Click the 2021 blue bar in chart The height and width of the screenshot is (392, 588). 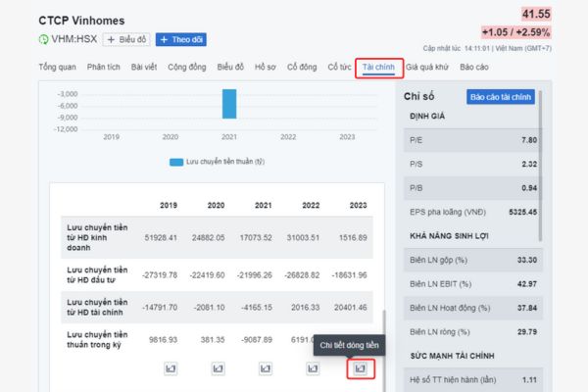pyautogui.click(x=229, y=104)
